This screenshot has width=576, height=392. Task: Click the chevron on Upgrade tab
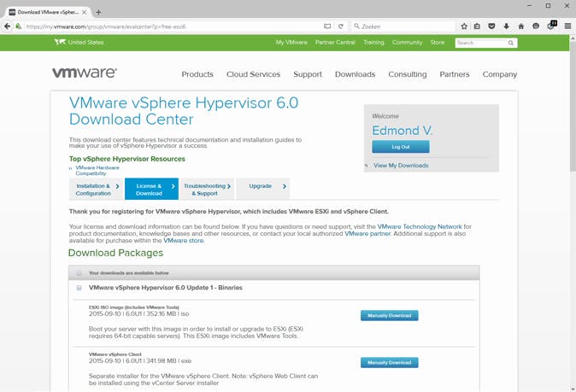285,186
